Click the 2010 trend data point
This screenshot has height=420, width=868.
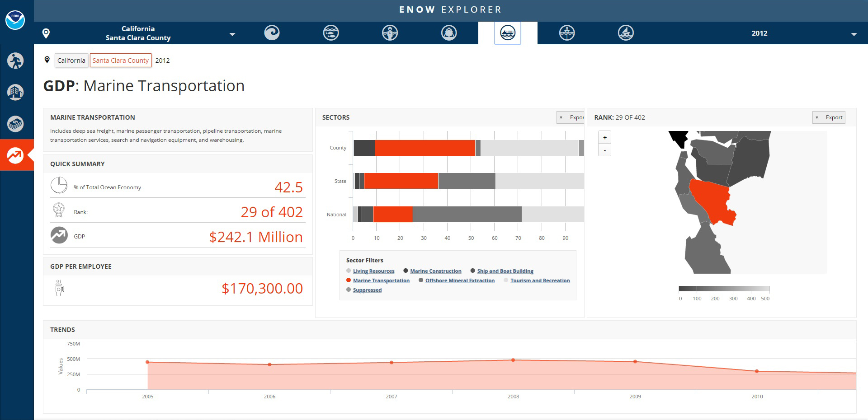[757, 371]
